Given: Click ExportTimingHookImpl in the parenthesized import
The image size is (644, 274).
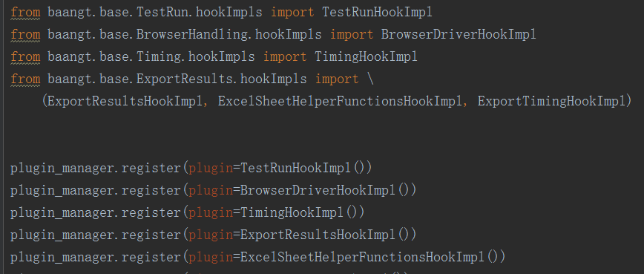Looking at the screenshot, I should tap(551, 101).
